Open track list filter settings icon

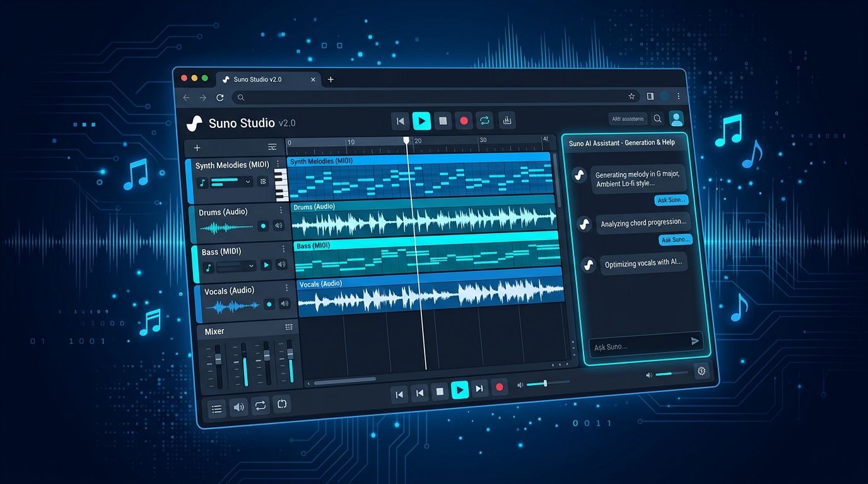pyautogui.click(x=273, y=147)
